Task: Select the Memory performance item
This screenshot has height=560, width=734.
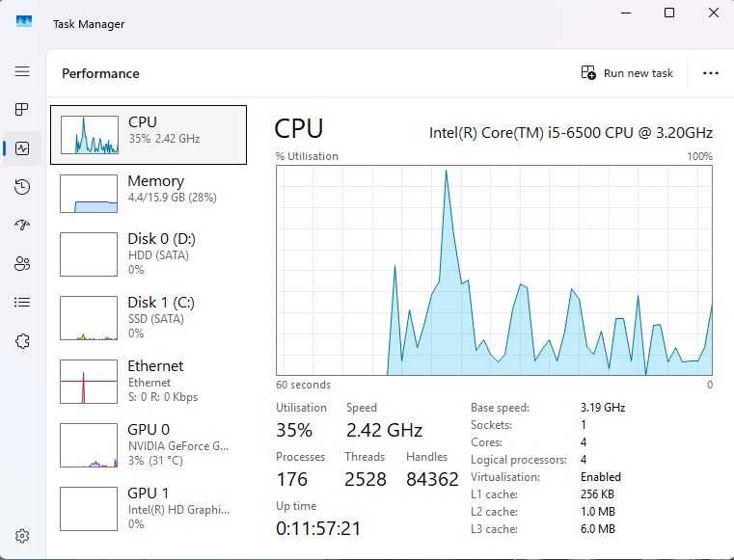Action: point(149,193)
